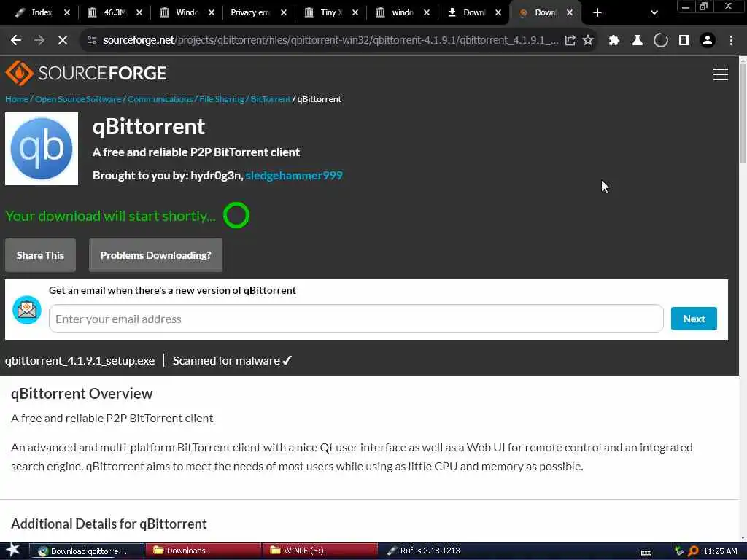The height and width of the screenshot is (560, 747).
Task: Toggle the browser side panel icon
Action: pos(684,41)
